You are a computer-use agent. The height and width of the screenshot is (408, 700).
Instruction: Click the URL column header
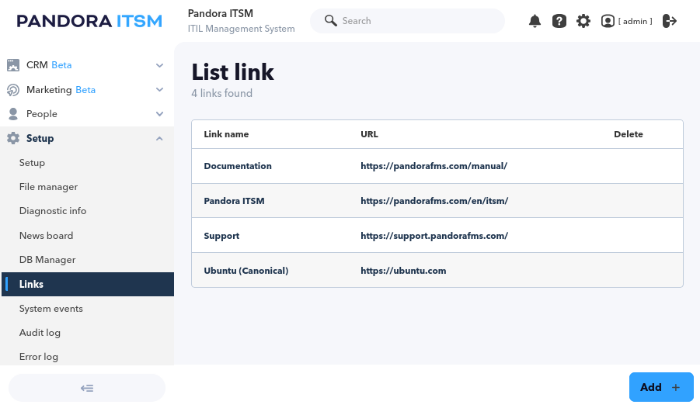[x=369, y=134]
